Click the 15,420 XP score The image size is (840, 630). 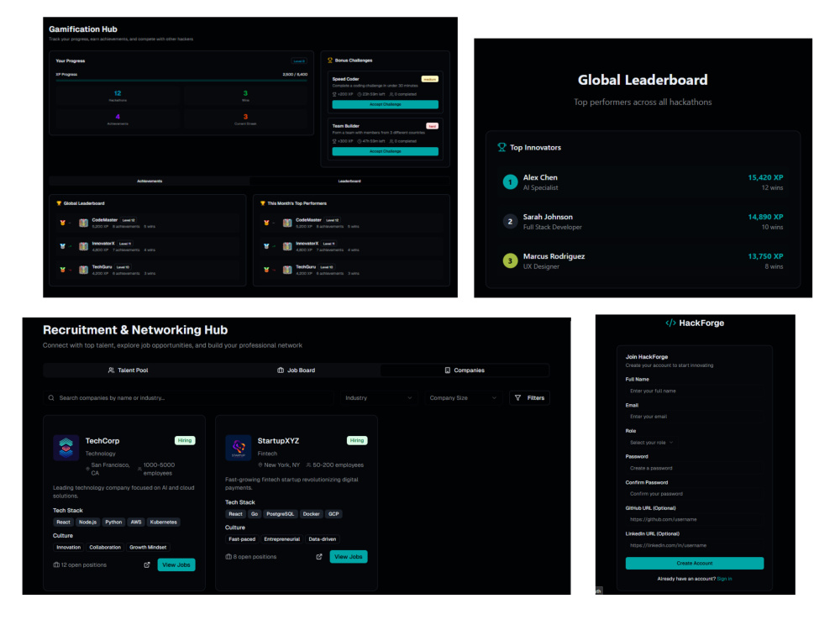765,178
